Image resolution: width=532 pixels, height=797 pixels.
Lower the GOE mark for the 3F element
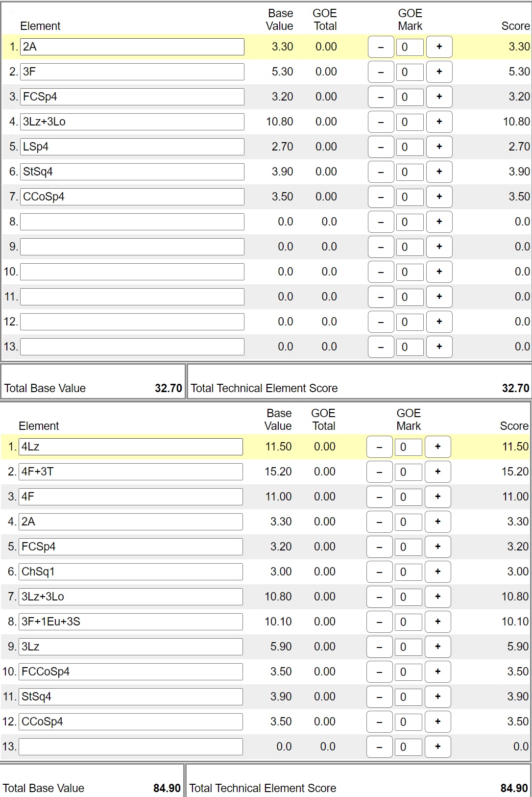381,72
